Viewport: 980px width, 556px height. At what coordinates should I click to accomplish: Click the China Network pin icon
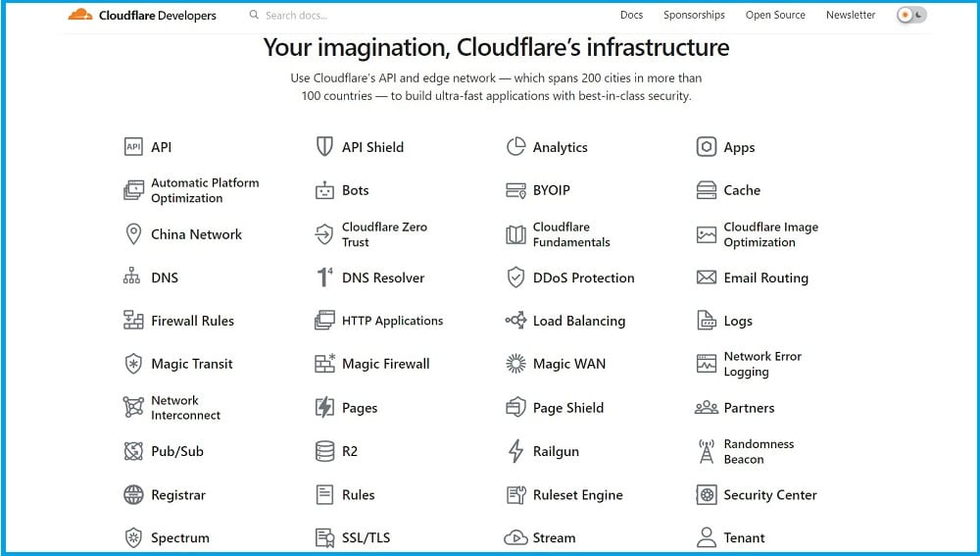coord(133,234)
